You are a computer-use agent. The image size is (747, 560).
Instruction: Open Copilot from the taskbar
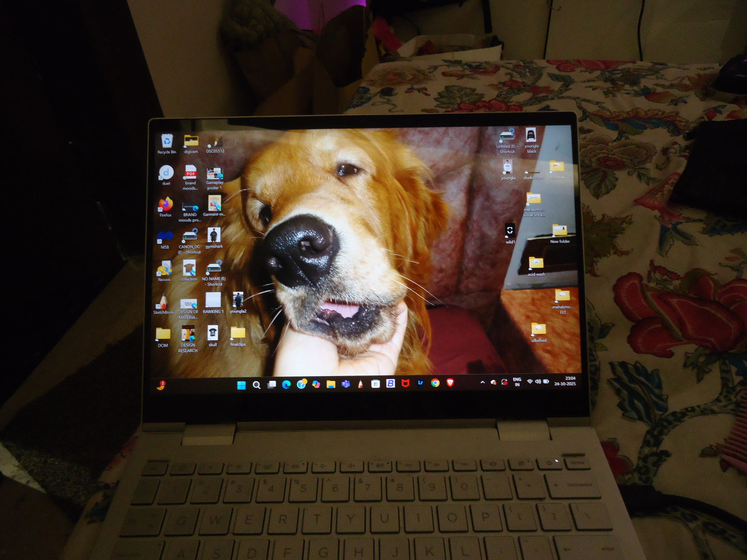[x=316, y=384]
